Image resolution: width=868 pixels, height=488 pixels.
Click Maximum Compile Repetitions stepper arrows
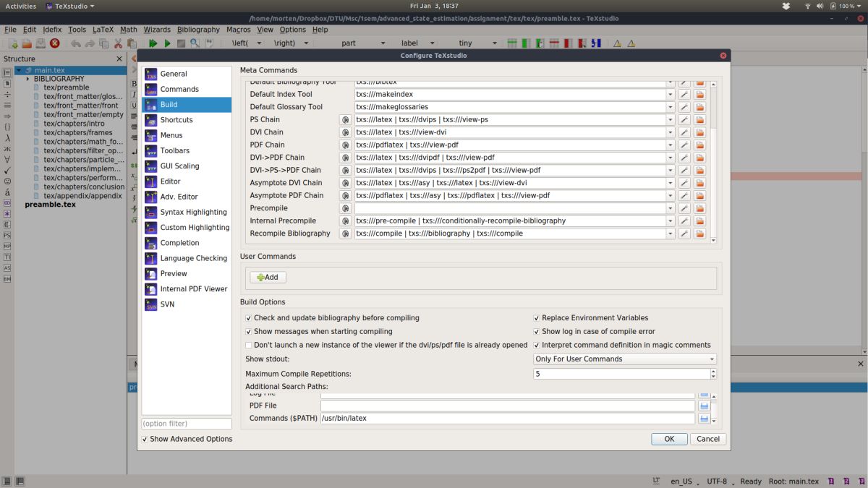point(713,374)
